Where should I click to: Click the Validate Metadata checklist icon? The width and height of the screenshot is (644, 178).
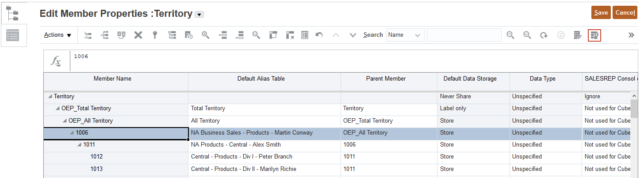[x=577, y=35]
